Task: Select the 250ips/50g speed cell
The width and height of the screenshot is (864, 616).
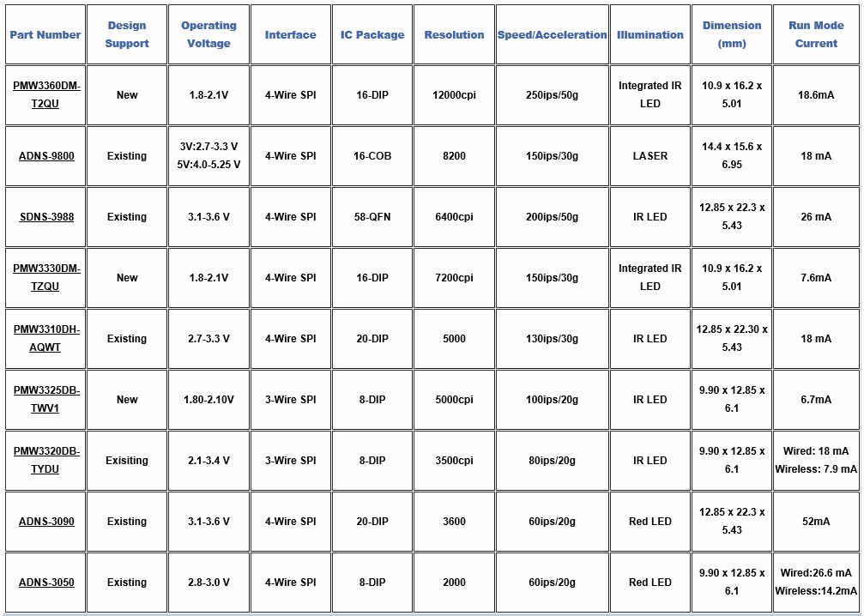Action: click(552, 95)
